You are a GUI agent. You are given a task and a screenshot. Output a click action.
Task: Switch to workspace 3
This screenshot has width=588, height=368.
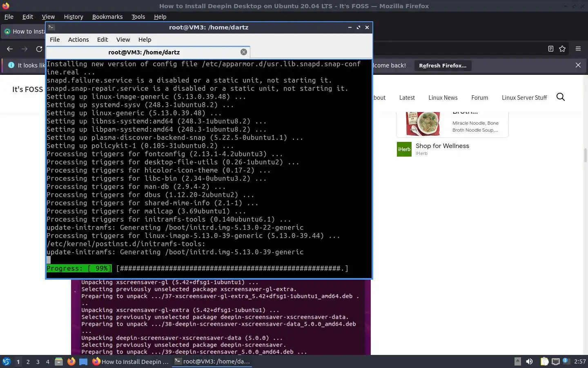point(38,361)
